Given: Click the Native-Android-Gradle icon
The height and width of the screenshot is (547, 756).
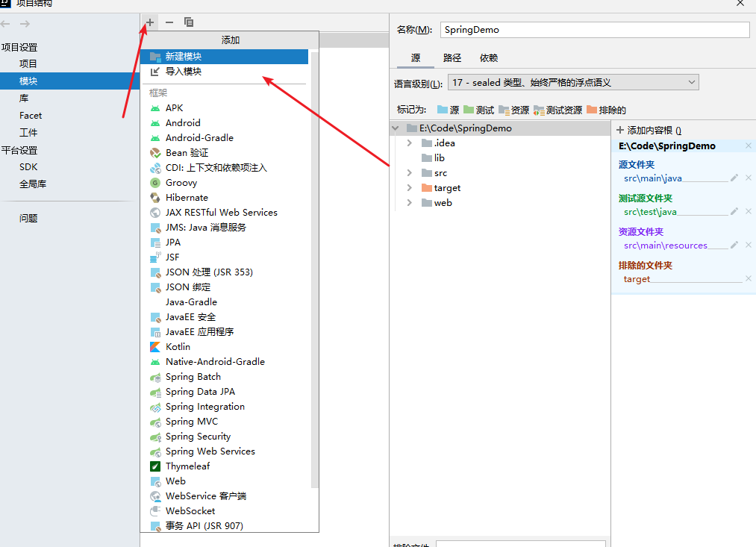Looking at the screenshot, I should (155, 362).
